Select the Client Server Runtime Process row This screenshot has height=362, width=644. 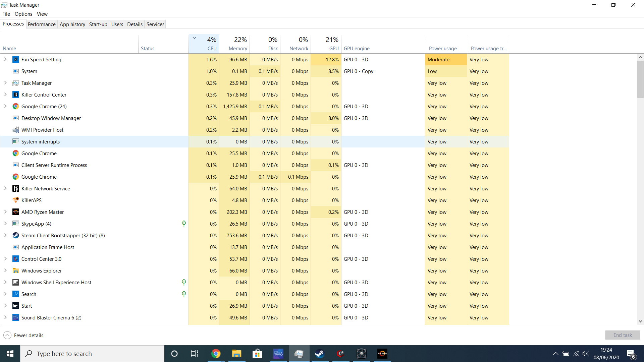(x=255, y=165)
